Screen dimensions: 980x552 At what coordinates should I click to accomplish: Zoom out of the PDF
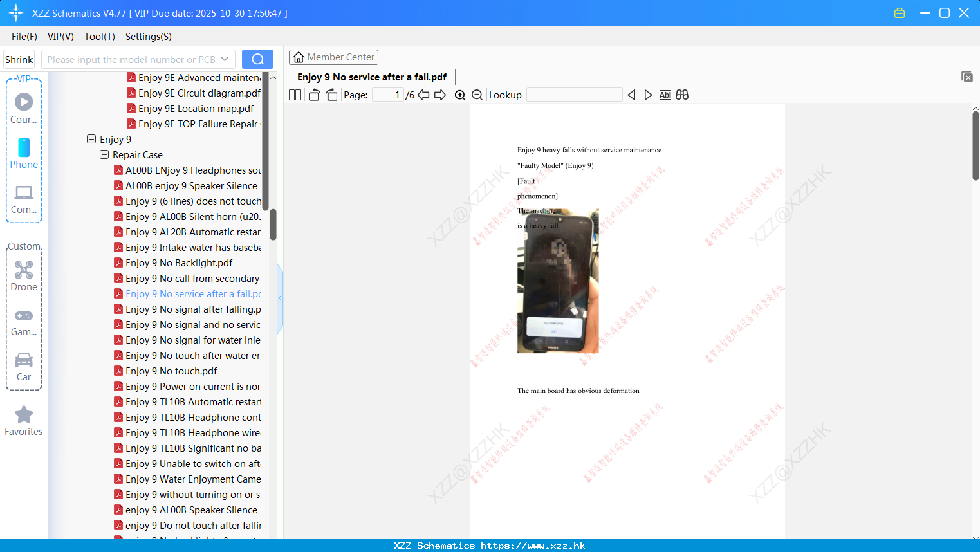click(x=477, y=95)
